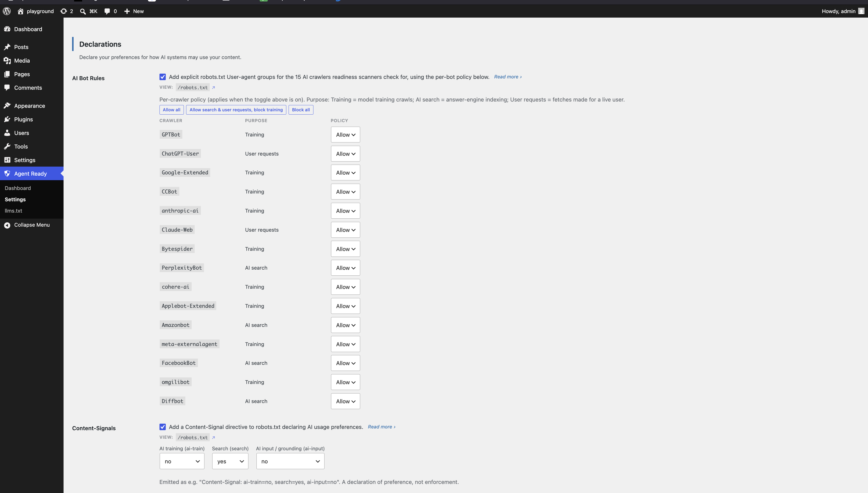Open the GPTBot policy dropdown
This screenshot has width=868, height=493.
346,135
